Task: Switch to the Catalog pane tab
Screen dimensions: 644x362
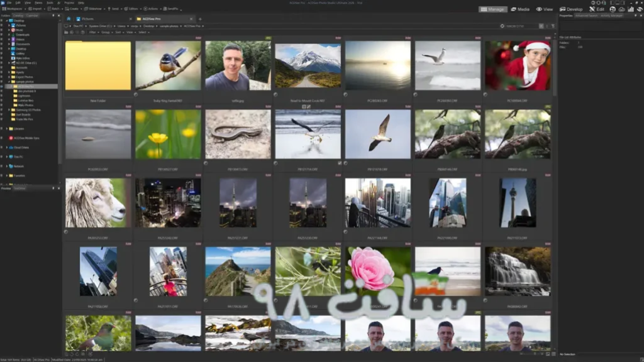Action: pos(18,16)
